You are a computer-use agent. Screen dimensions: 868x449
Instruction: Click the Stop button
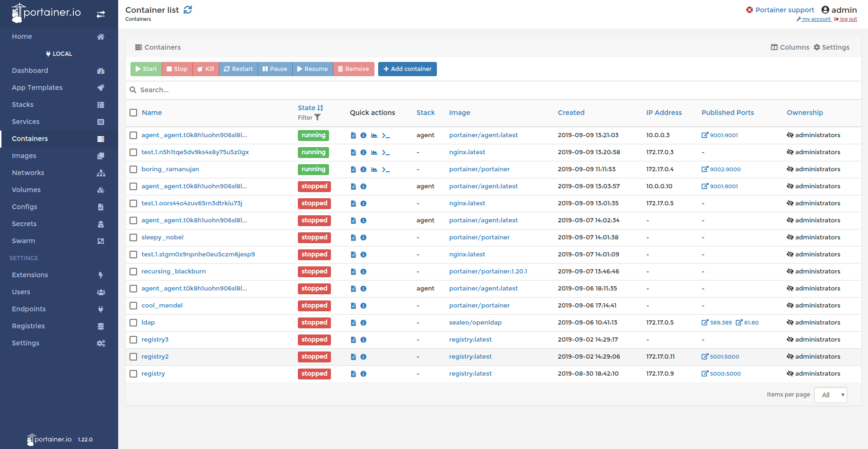point(177,69)
